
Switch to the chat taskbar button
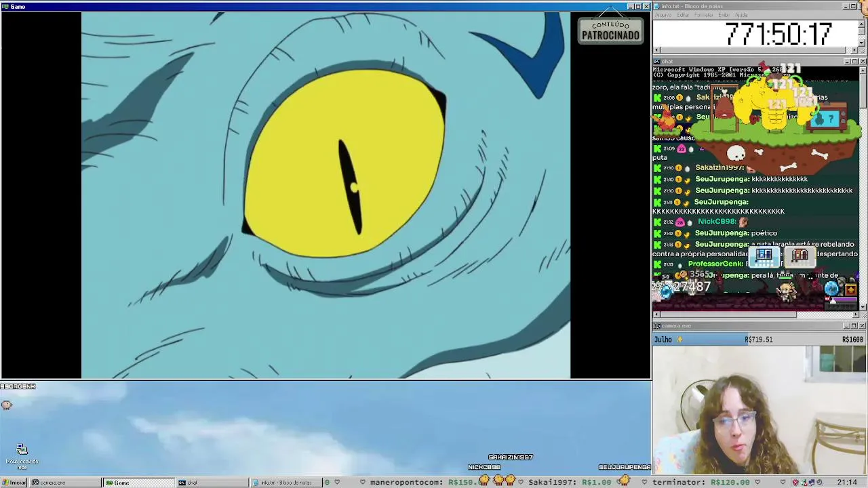click(x=212, y=483)
